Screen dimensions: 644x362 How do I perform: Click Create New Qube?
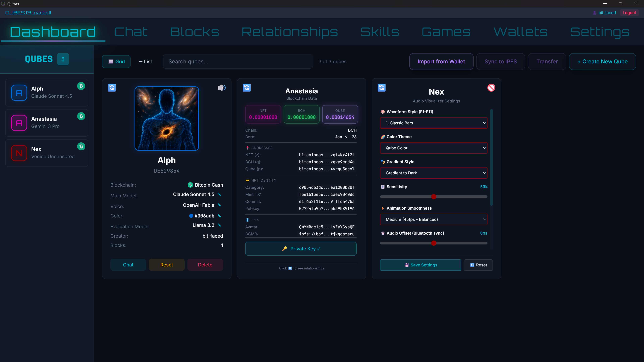click(602, 62)
